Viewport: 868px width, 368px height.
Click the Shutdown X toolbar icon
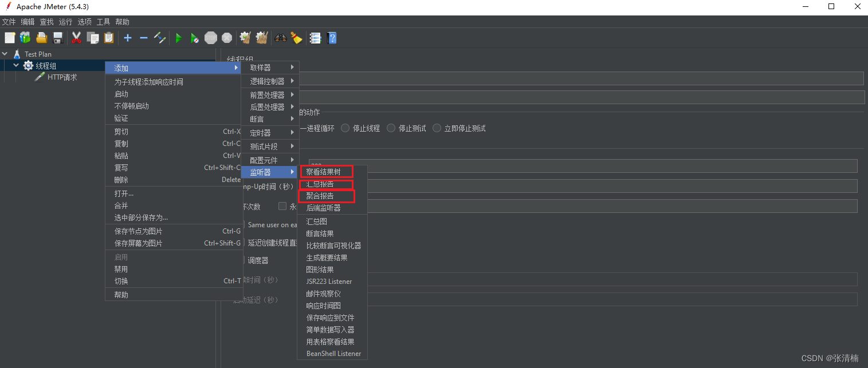click(x=227, y=38)
